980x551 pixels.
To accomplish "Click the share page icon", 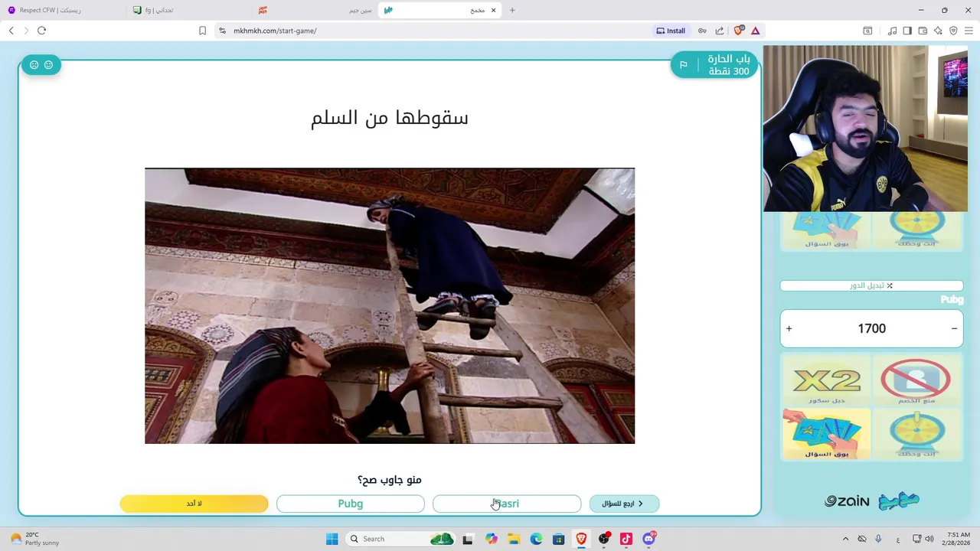I will click(720, 31).
